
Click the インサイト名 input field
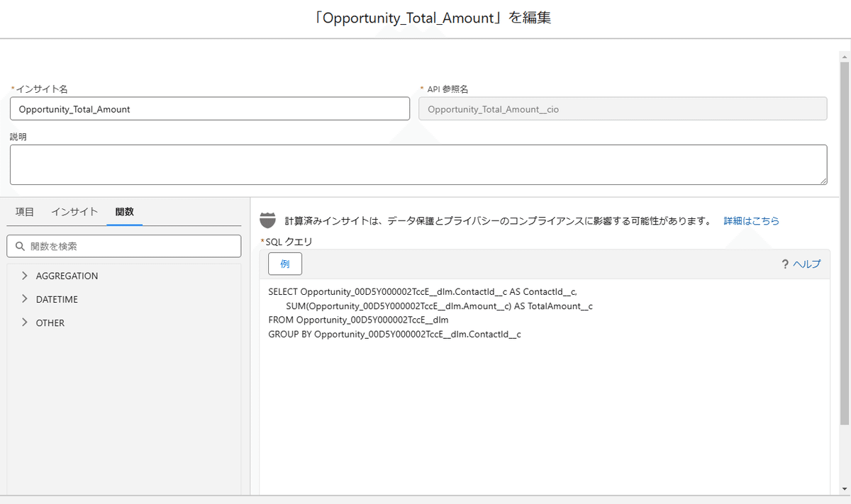click(210, 108)
